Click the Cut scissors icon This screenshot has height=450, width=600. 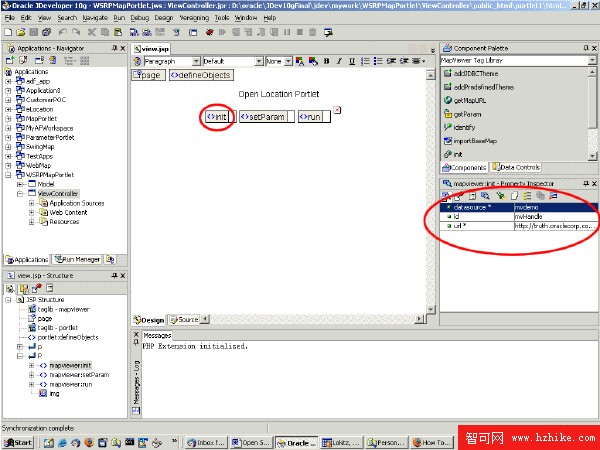click(92, 33)
